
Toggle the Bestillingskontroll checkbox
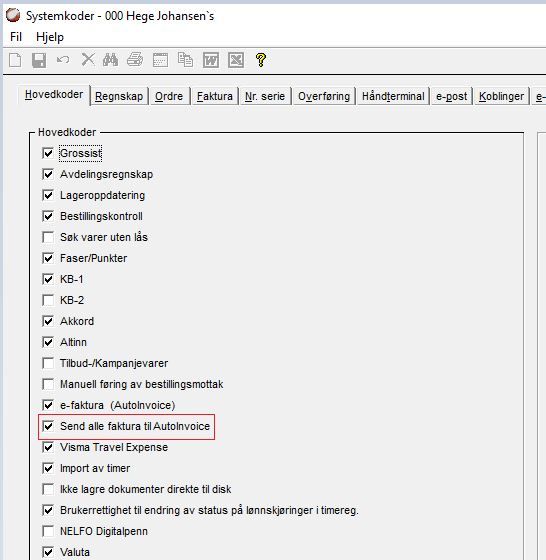(48, 216)
